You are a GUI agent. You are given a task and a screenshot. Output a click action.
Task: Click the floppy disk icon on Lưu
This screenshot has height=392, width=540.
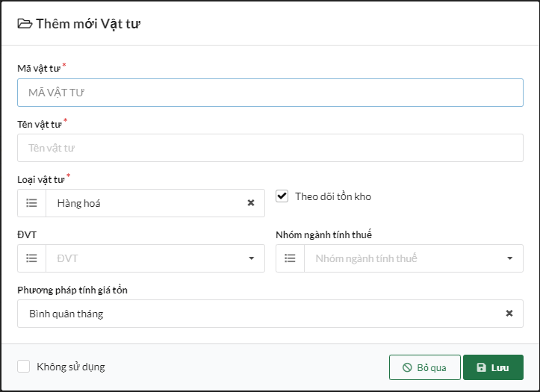[x=481, y=367]
